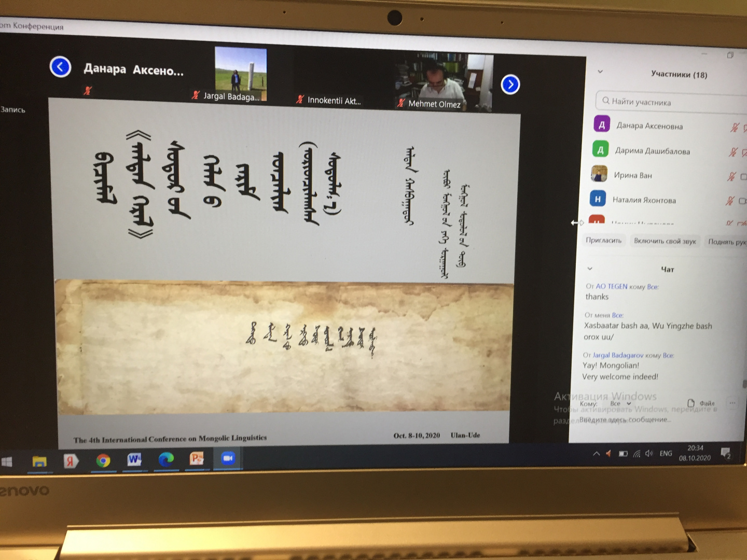Click the chat panel vertical scrollbar
Screen dimensions: 747x560
tap(744, 384)
